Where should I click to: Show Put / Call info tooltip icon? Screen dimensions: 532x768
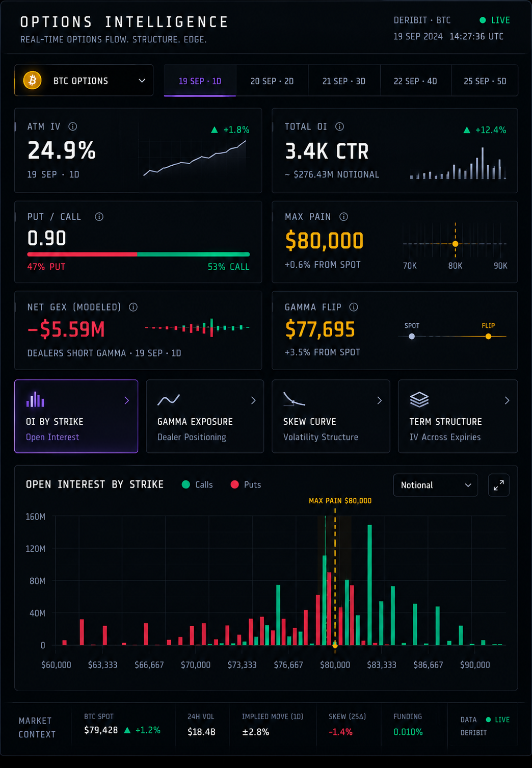pyautogui.click(x=99, y=217)
